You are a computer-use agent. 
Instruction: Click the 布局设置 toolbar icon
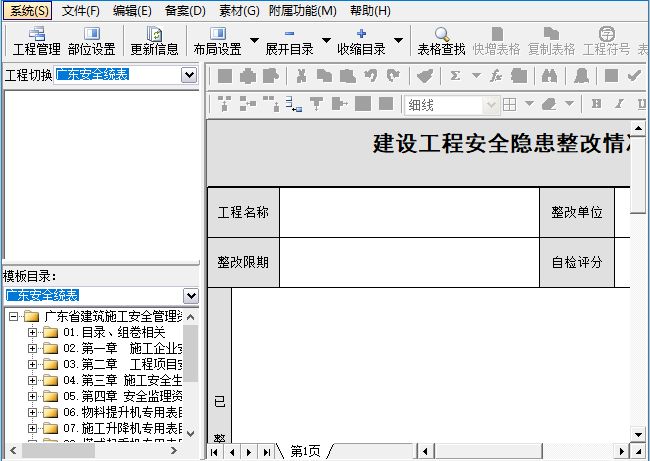217,41
